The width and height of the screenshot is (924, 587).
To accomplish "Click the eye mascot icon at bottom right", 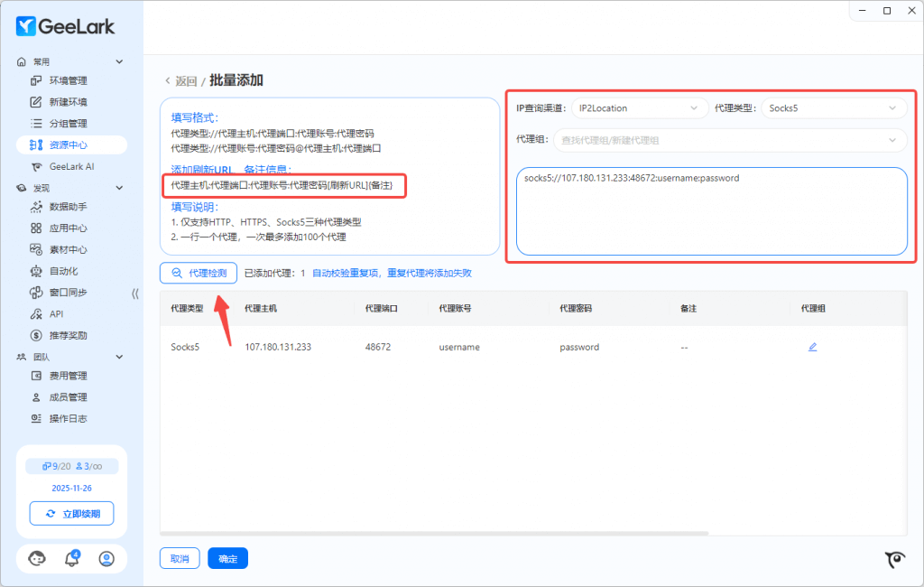I will [894, 560].
